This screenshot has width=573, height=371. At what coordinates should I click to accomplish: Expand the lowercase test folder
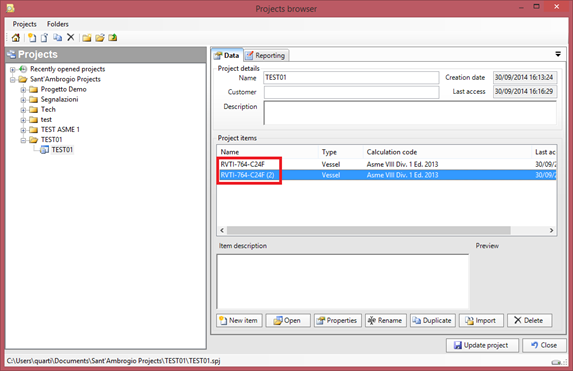pyautogui.click(x=23, y=120)
